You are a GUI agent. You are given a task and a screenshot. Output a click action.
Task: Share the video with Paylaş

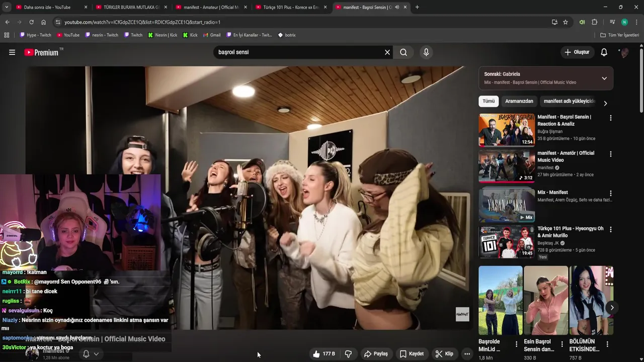(x=376, y=354)
